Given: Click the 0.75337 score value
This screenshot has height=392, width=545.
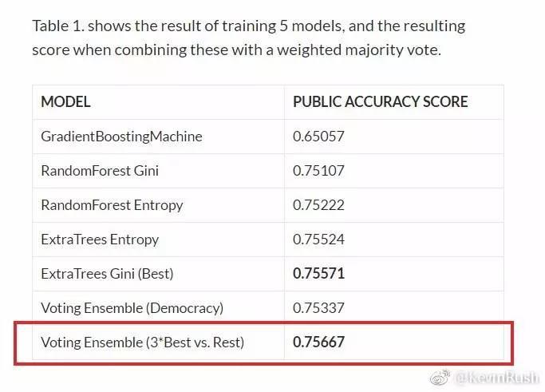Looking at the screenshot, I should pos(318,308).
